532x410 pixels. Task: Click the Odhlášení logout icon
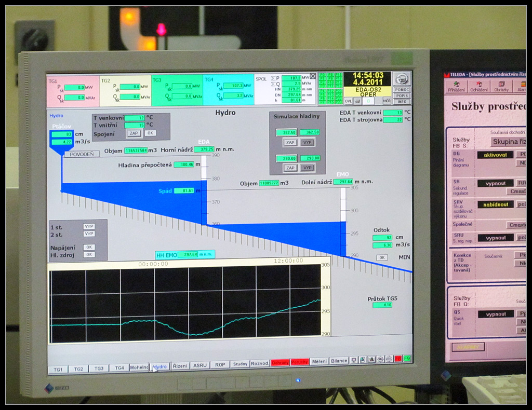(478, 85)
